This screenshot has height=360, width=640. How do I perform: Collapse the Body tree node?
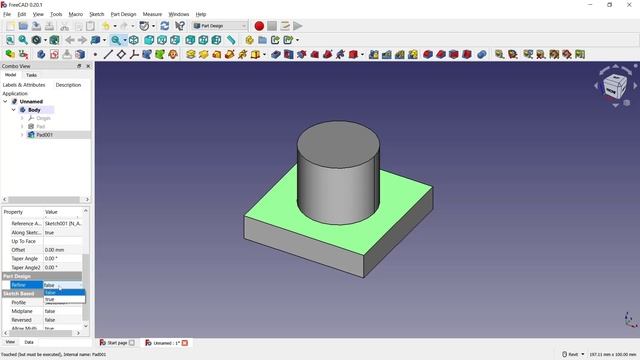click(13, 110)
